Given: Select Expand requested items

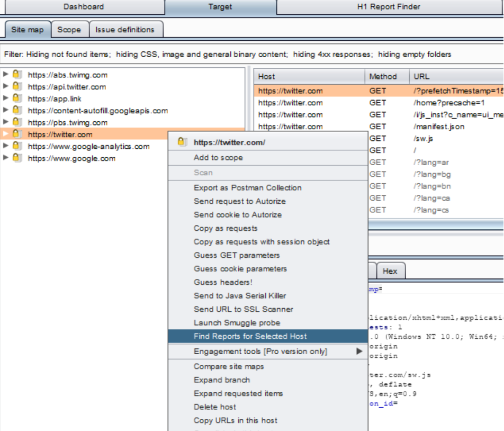Looking at the screenshot, I should coord(268,393).
